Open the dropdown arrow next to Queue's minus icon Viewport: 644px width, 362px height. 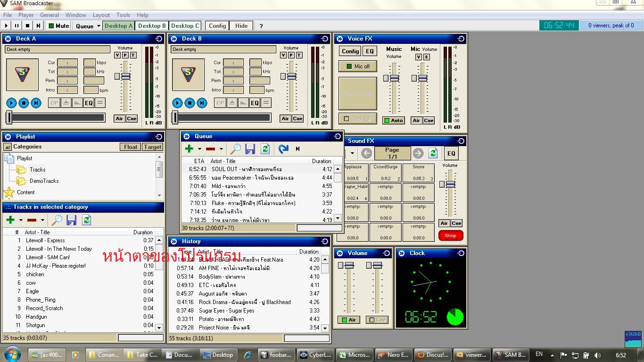coord(221,149)
